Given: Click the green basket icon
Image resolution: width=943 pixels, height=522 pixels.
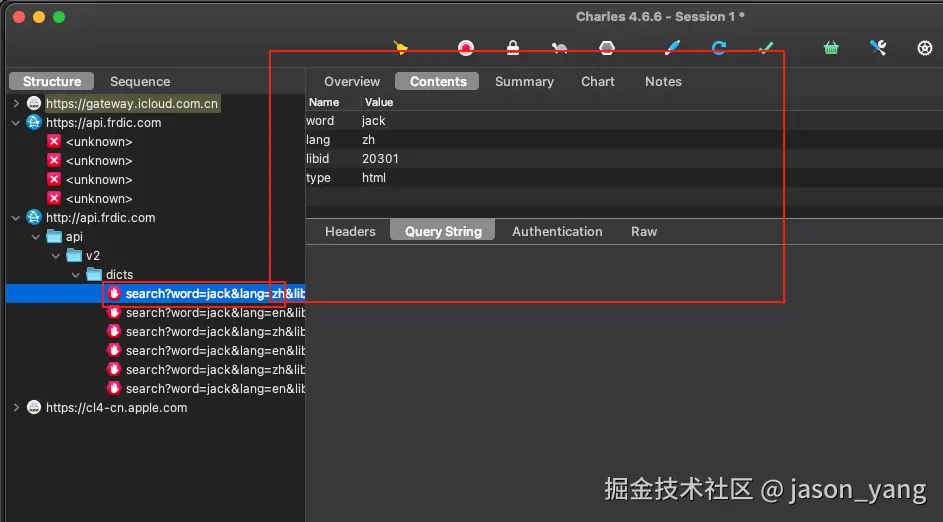Looking at the screenshot, I should click(831, 48).
